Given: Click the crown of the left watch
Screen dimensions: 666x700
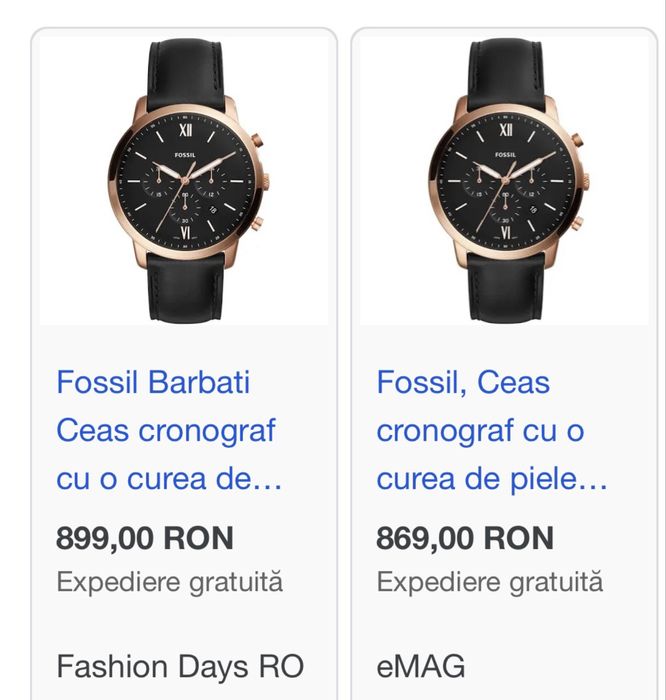Looking at the screenshot, I should click(267, 181).
